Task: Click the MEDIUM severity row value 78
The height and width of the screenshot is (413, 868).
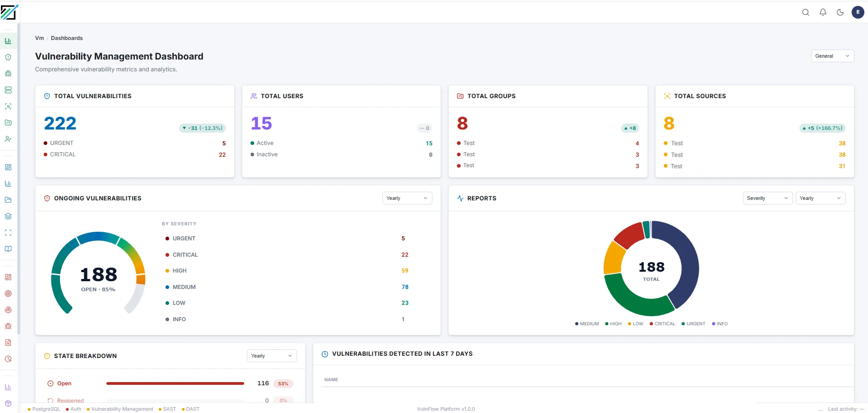Action: [x=405, y=287]
